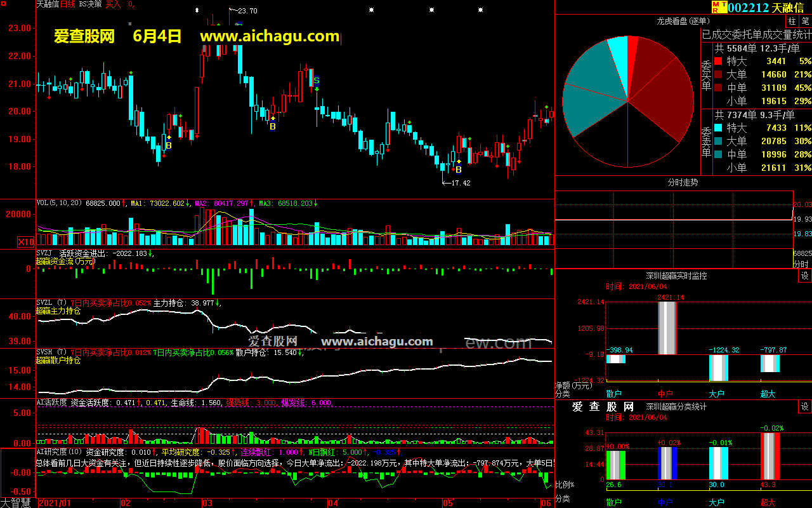Click stock code 002212 in the header
Image resolution: width=812 pixels, height=508 pixels.
(x=749, y=7)
